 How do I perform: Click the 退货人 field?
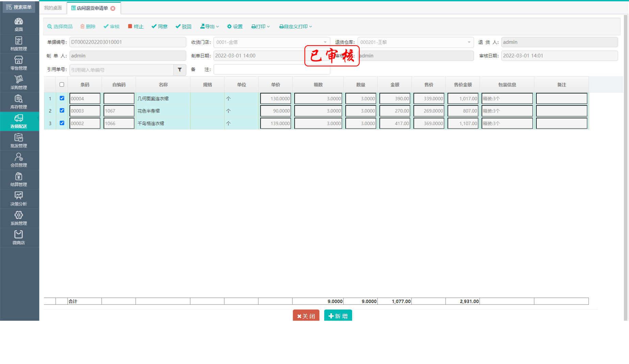click(560, 42)
